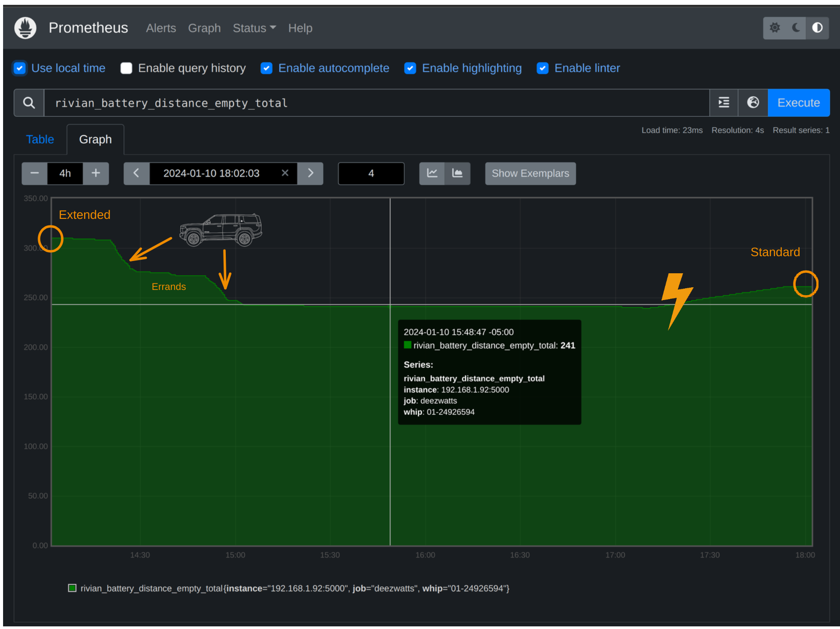Decrease the 4h time range
This screenshot has height=629, width=840.
[x=35, y=173]
